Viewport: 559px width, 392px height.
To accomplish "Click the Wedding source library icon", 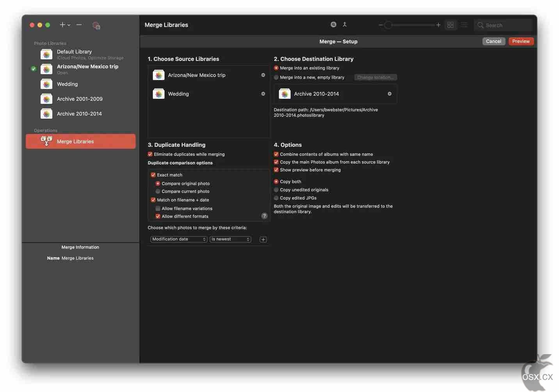I will (158, 94).
